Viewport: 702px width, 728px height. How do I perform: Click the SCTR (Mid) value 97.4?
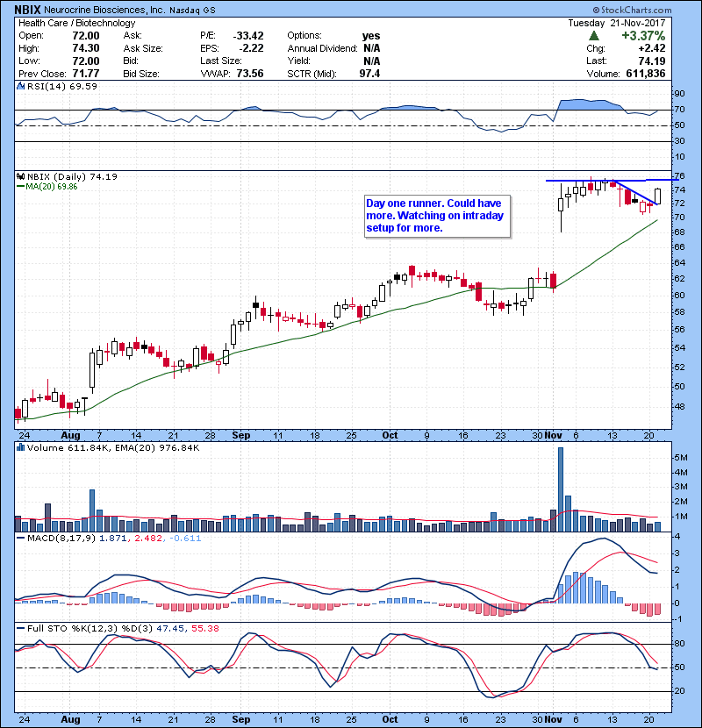[369, 74]
